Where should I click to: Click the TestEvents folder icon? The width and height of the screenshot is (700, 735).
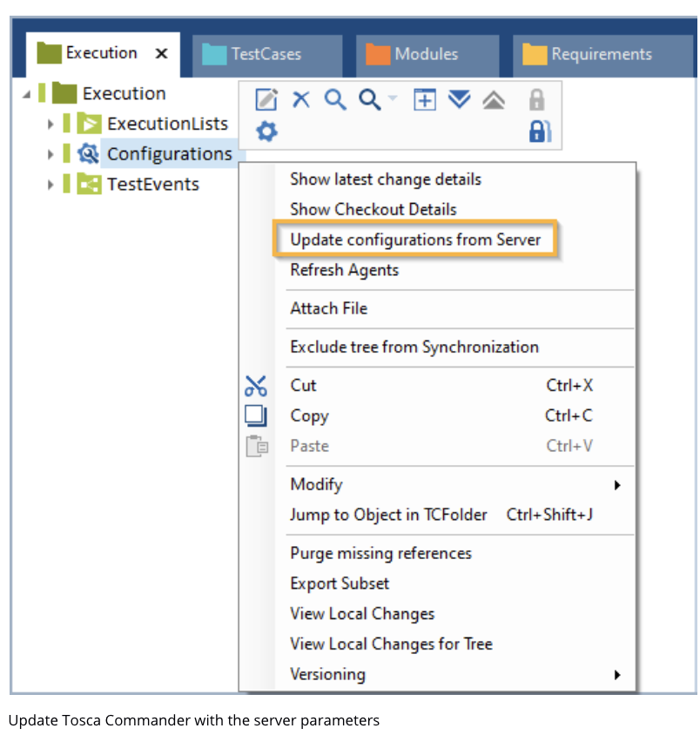[89, 183]
